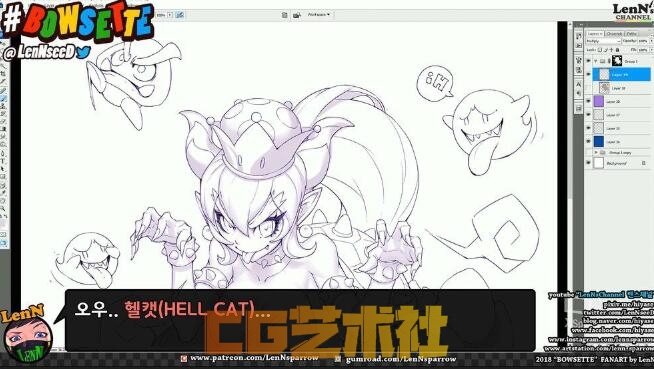
Task: Click lock transparent pixels icon
Action: (600, 50)
